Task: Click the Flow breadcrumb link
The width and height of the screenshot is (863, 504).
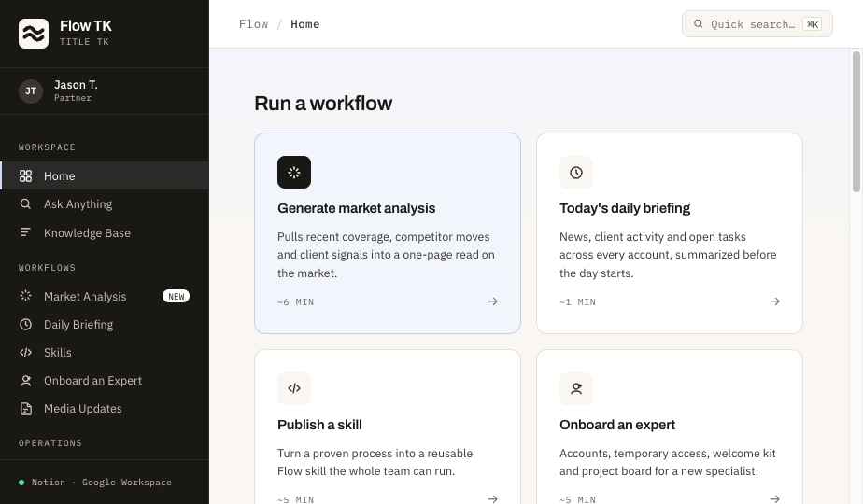Action: 253,24
